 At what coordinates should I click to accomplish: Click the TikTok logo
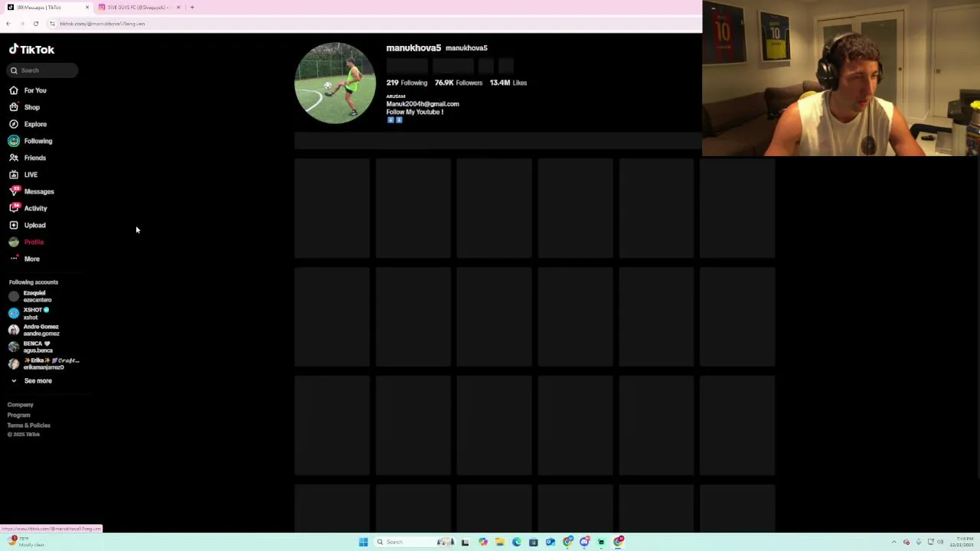[31, 49]
